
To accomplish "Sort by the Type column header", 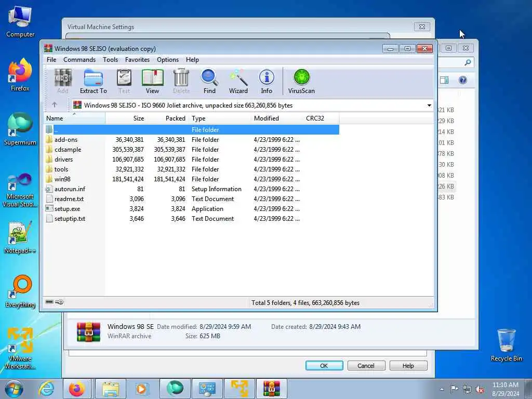I will pyautogui.click(x=220, y=118).
